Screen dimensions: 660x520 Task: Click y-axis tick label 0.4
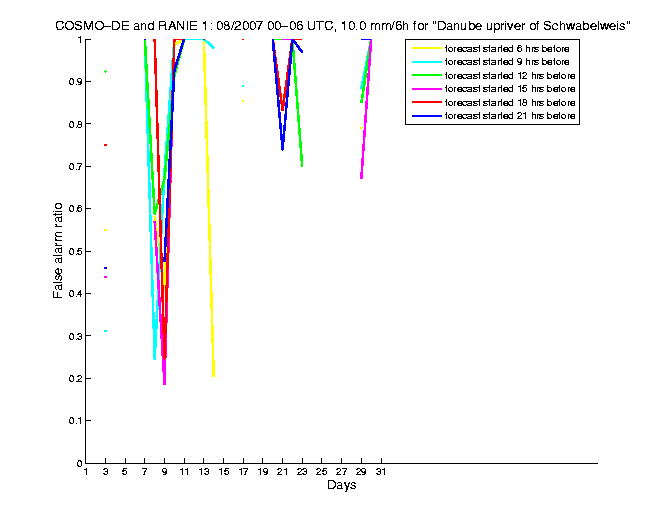(75, 293)
